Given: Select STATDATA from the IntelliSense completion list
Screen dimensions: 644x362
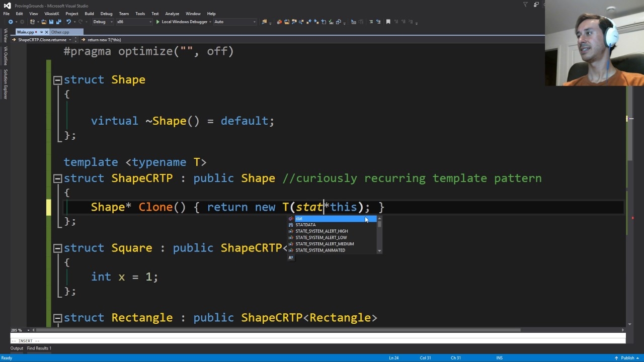Looking at the screenshot, I should 306,225.
